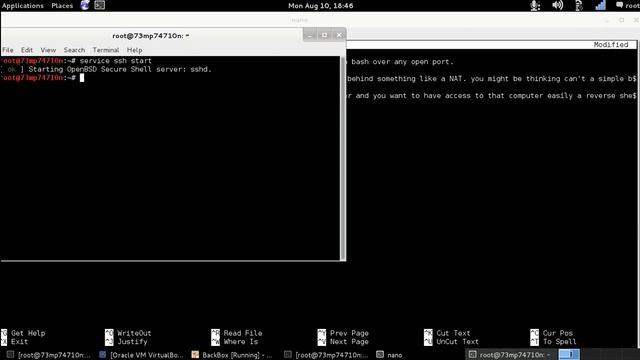Close the background nano window
640x360 pixels.
636,20
